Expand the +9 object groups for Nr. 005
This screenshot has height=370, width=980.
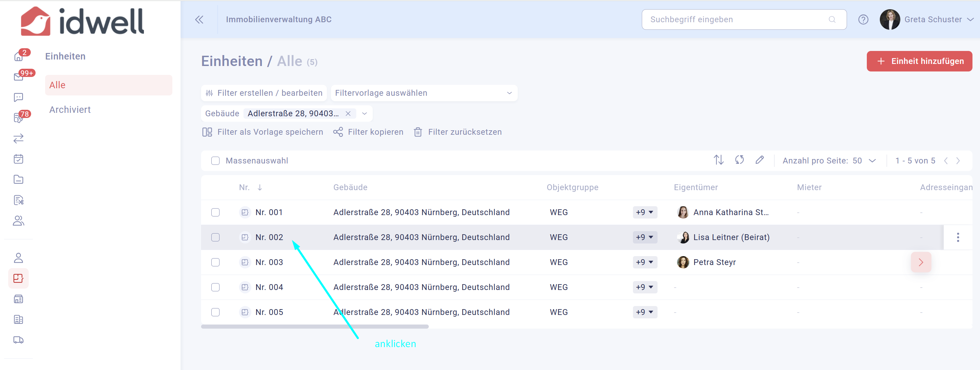point(645,312)
